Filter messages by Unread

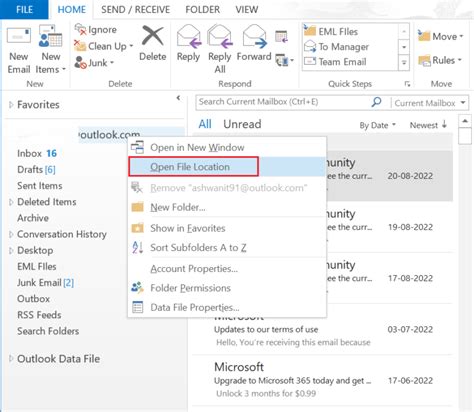(242, 124)
